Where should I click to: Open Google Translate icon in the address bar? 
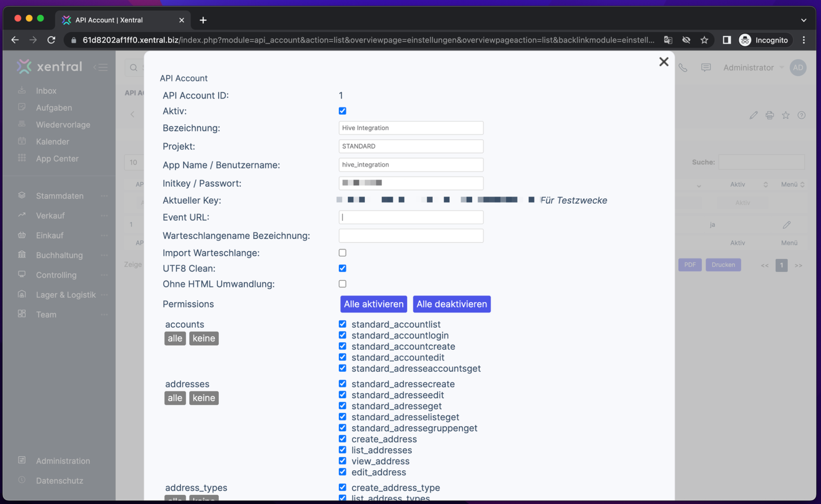click(x=668, y=40)
